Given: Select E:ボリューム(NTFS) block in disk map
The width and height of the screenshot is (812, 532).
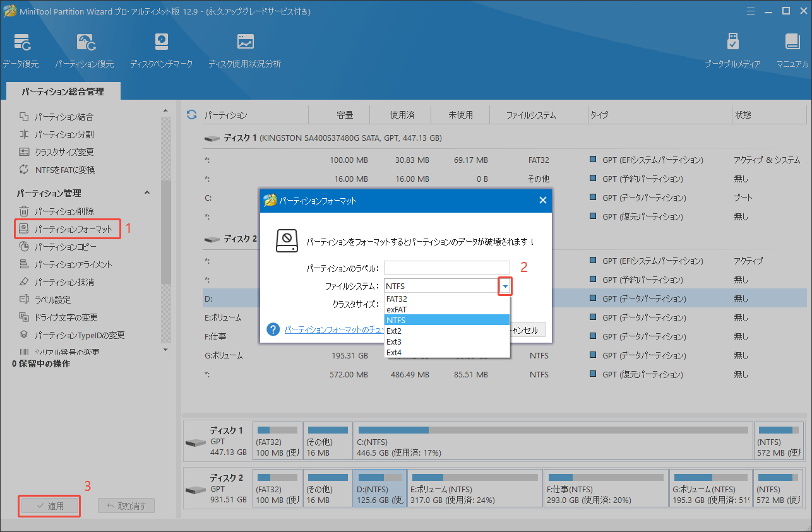Looking at the screenshot, I should pyautogui.click(x=474, y=487).
